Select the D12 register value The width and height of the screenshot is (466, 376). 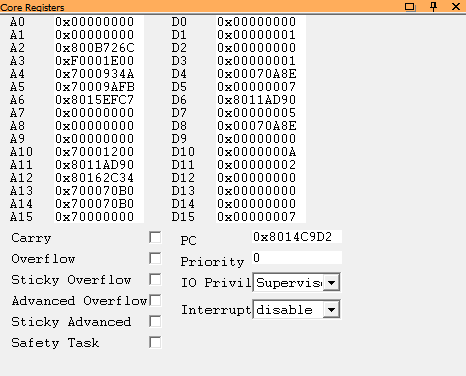(x=261, y=178)
